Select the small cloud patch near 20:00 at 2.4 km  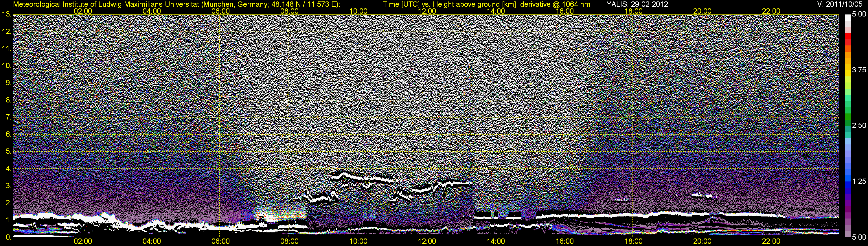[703, 195]
